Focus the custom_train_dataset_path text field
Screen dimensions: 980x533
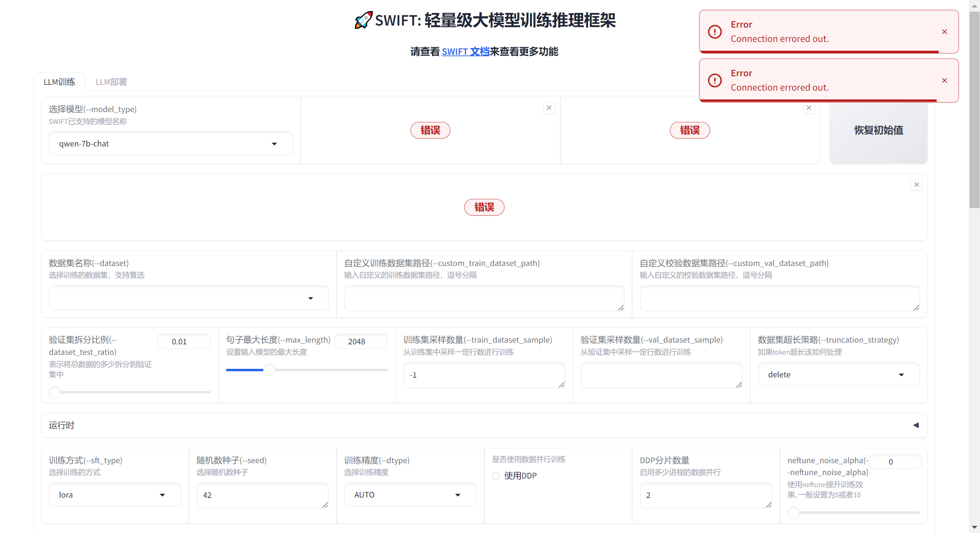point(484,298)
